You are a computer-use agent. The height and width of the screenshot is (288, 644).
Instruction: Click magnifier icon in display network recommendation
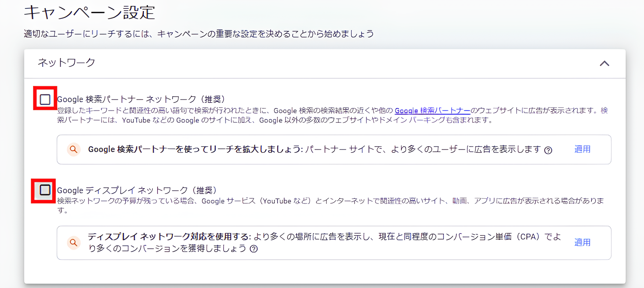point(74,242)
